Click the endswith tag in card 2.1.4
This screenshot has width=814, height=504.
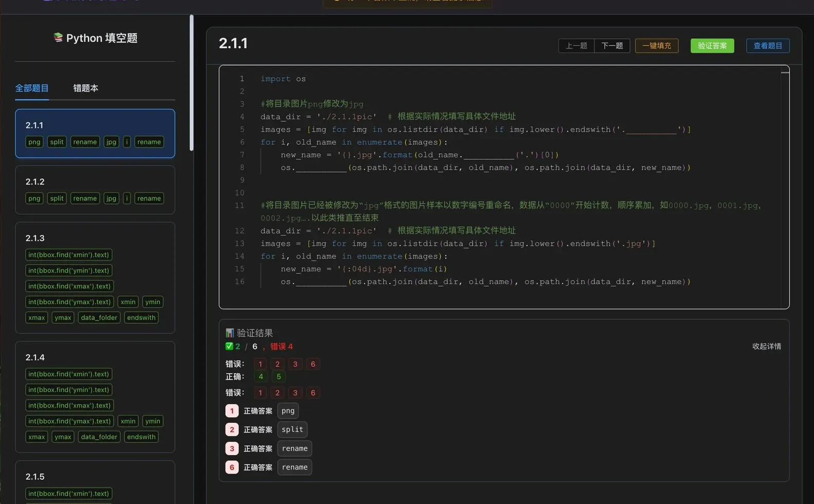141,437
